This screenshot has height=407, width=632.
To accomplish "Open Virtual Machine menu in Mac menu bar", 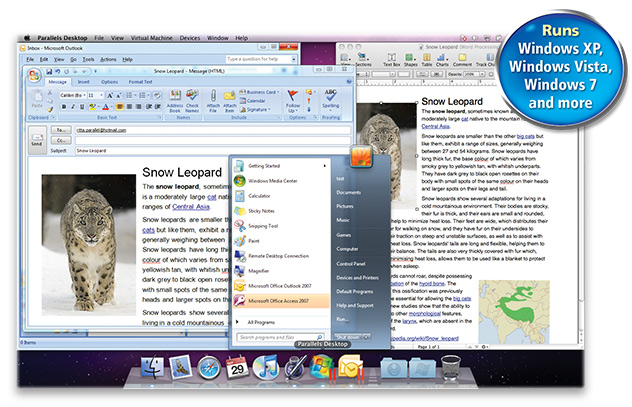I will 152,38.
